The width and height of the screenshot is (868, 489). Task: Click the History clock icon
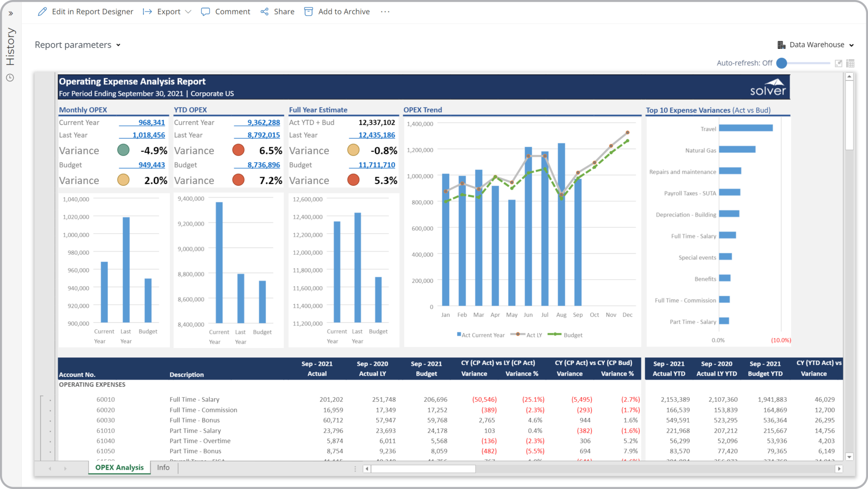pos(10,78)
